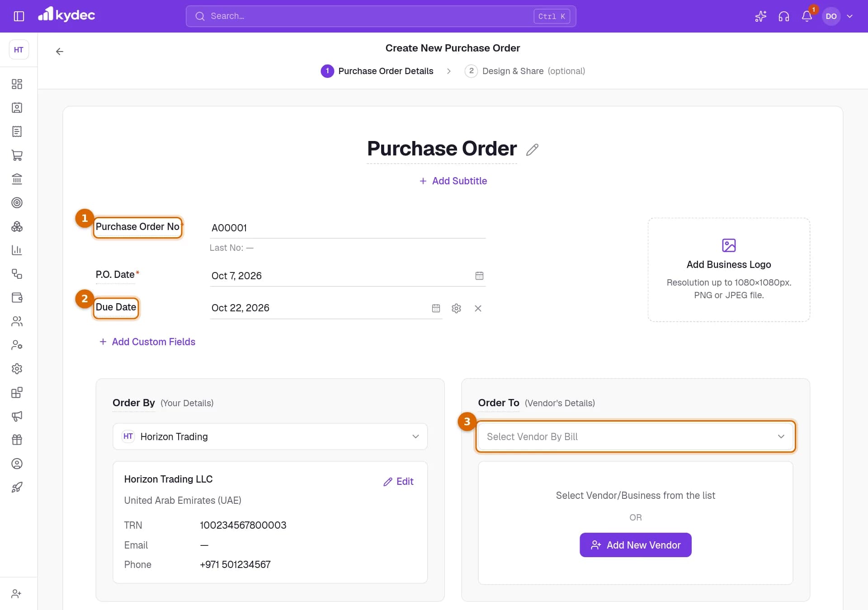The width and height of the screenshot is (868, 610).
Task: Open the headphones support icon
Action: click(784, 16)
